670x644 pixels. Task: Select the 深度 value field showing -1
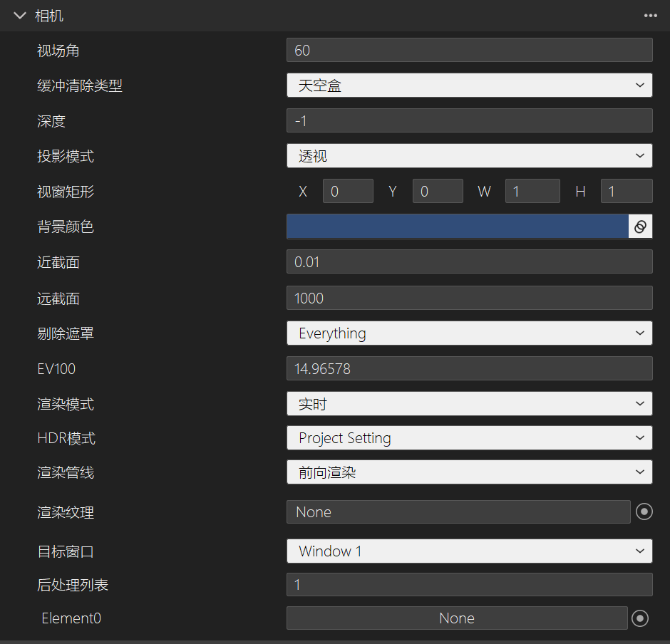click(x=469, y=120)
